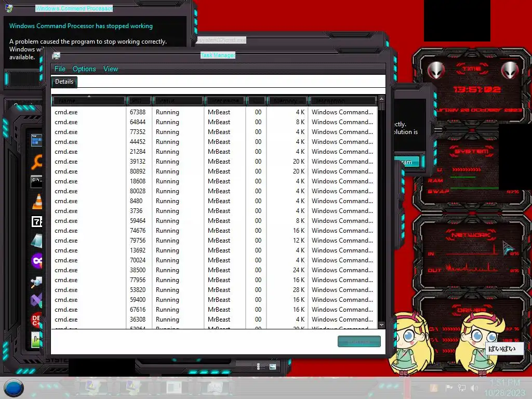Screen dimensions: 532x399
Task: Sort processes by the PID column header
Action: click(139, 101)
